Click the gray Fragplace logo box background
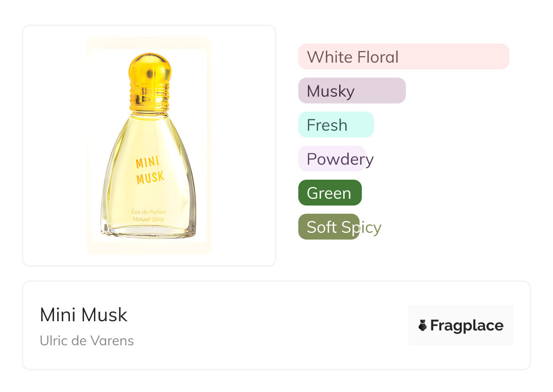This screenshot has width=553, height=392. (x=461, y=311)
